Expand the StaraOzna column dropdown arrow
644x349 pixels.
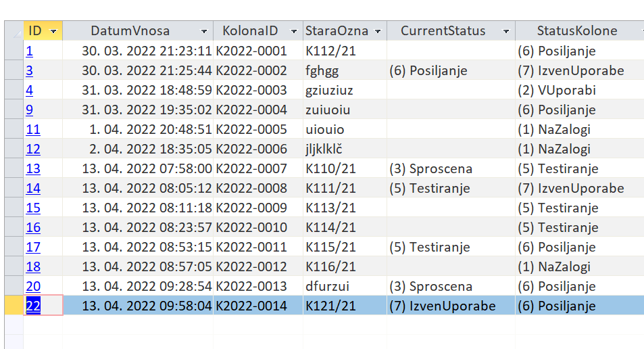click(x=378, y=31)
